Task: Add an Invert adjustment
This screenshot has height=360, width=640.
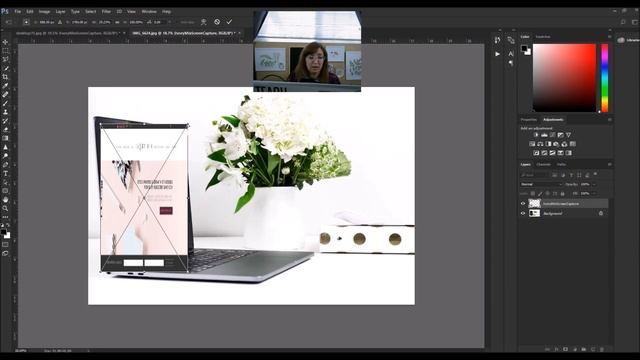Action: pos(536,153)
